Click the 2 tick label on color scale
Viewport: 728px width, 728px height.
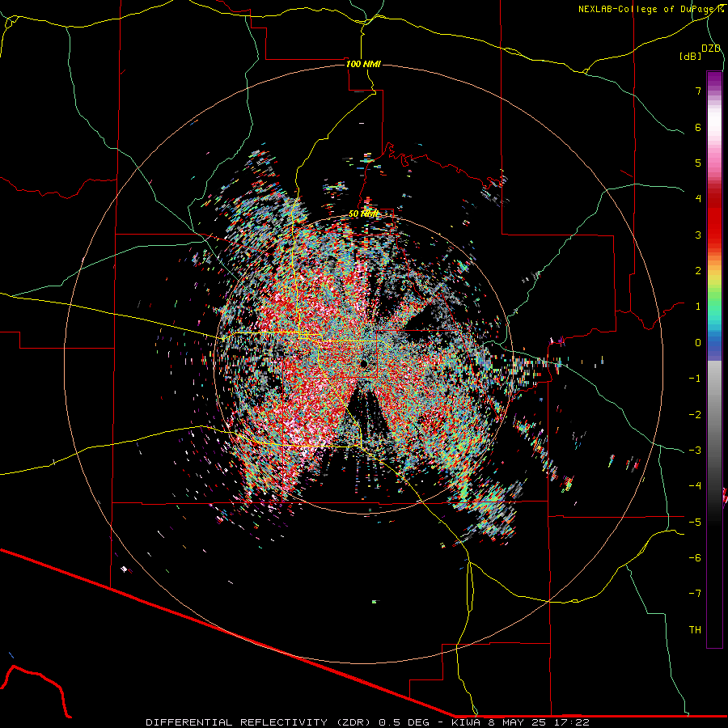698,271
